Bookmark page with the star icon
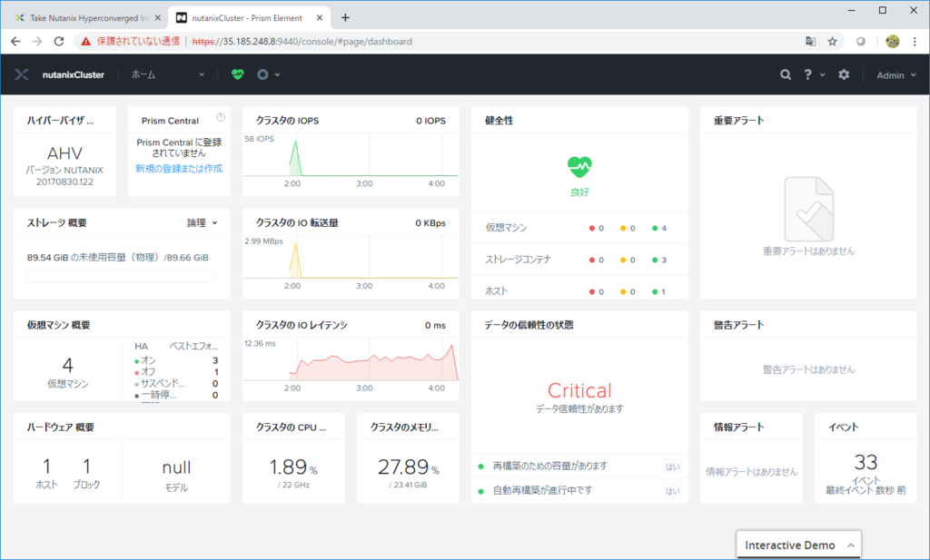The image size is (930, 560). [x=832, y=42]
